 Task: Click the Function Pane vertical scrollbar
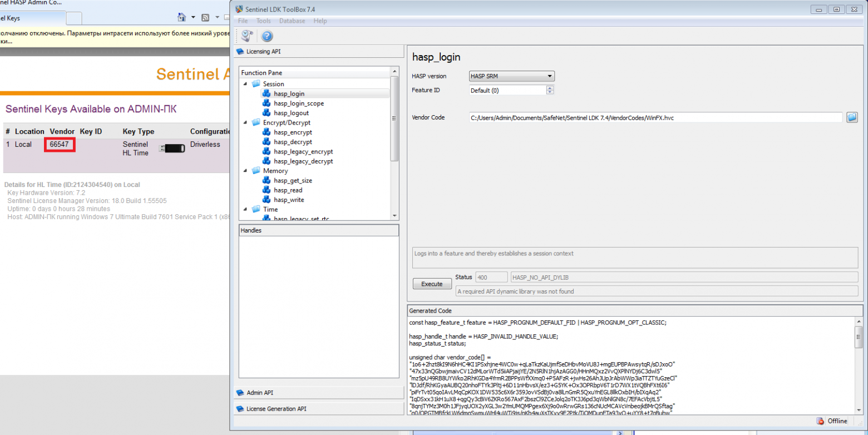click(x=394, y=118)
